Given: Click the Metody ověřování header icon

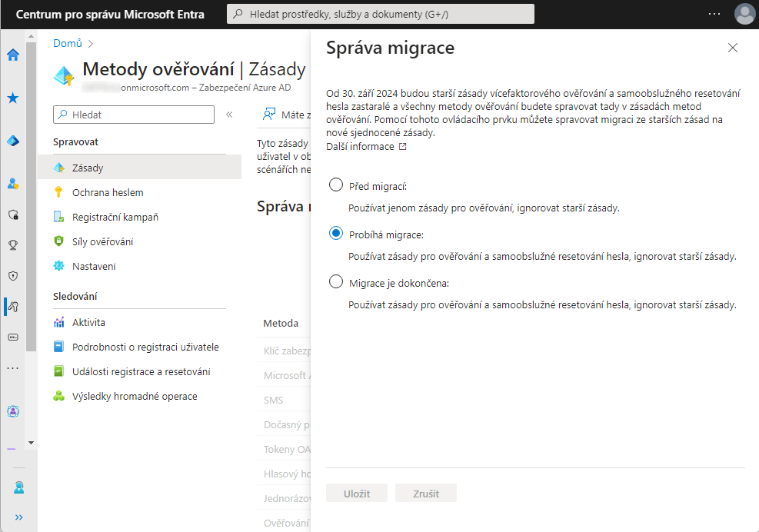Looking at the screenshot, I should 64,75.
